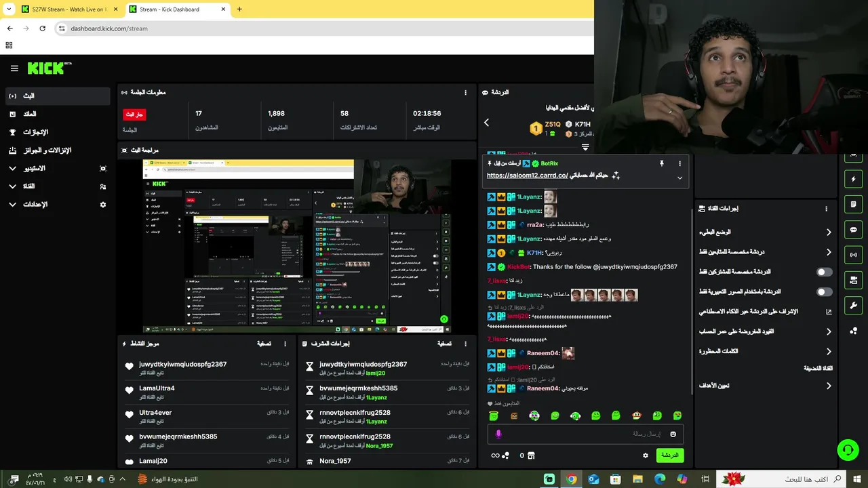868x488 pixels.
Task: Click the green headset support button
Action: pyautogui.click(x=847, y=449)
